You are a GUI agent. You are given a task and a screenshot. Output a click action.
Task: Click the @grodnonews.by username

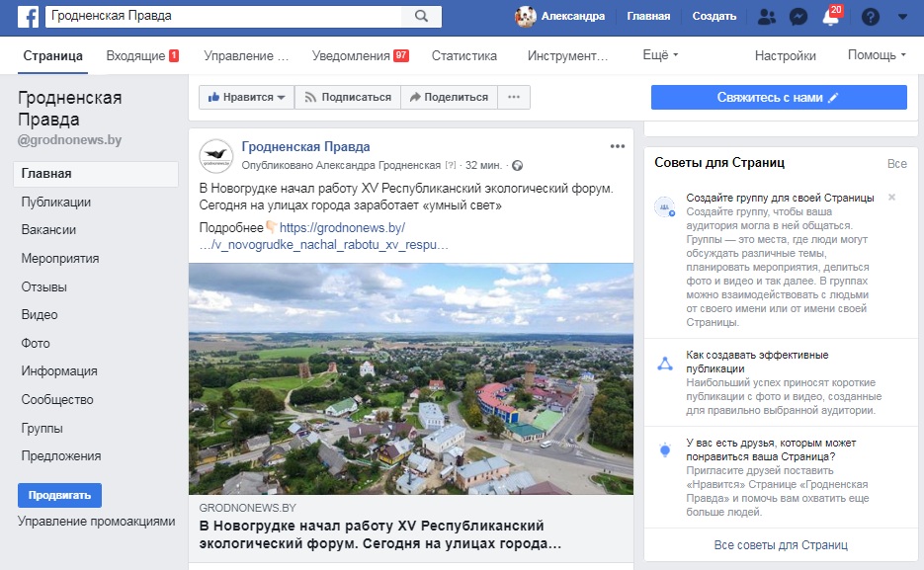point(69,140)
